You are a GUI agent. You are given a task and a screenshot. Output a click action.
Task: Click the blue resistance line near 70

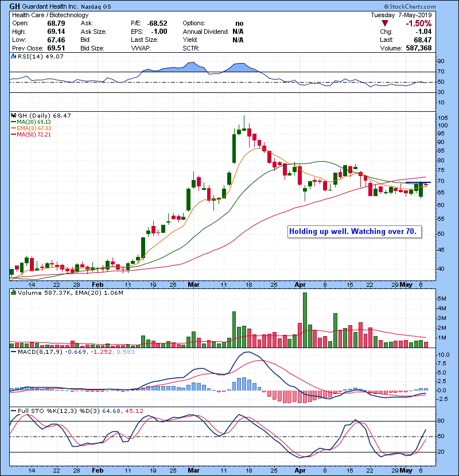coord(418,182)
